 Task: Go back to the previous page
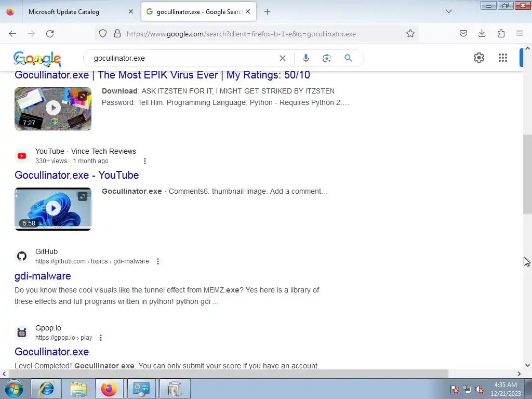click(x=12, y=34)
